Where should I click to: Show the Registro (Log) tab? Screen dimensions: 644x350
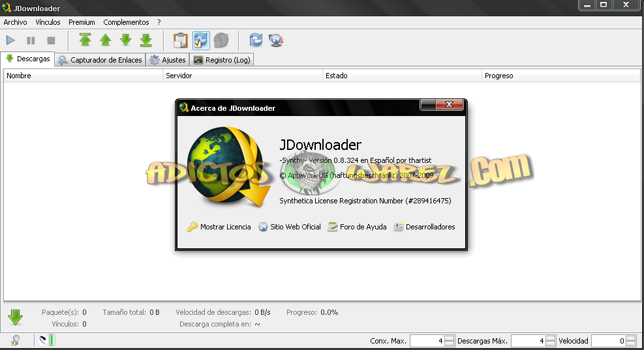point(222,60)
